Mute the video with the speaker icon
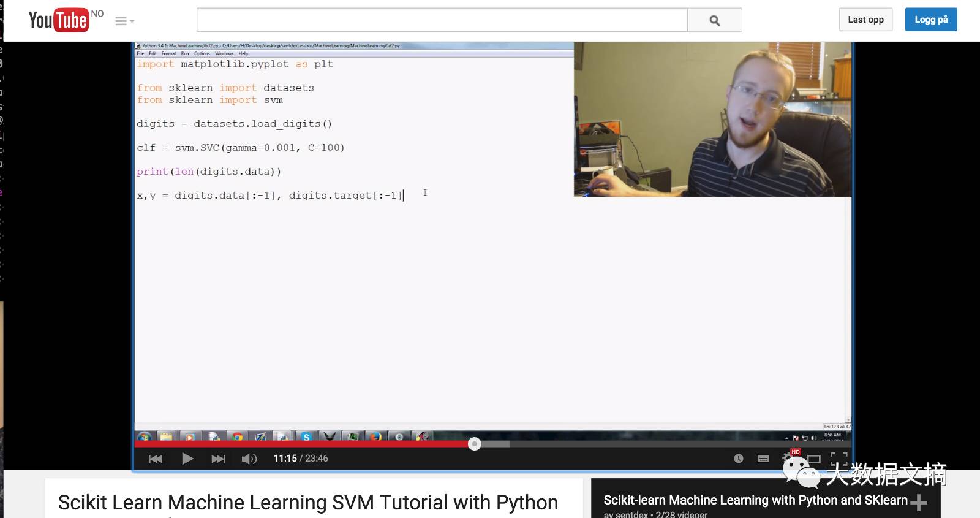 point(249,459)
